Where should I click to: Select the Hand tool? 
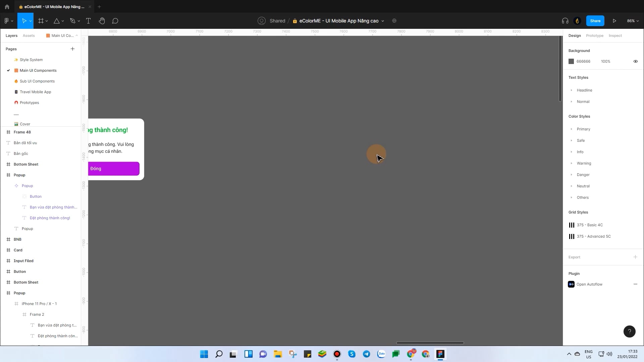coord(102,21)
